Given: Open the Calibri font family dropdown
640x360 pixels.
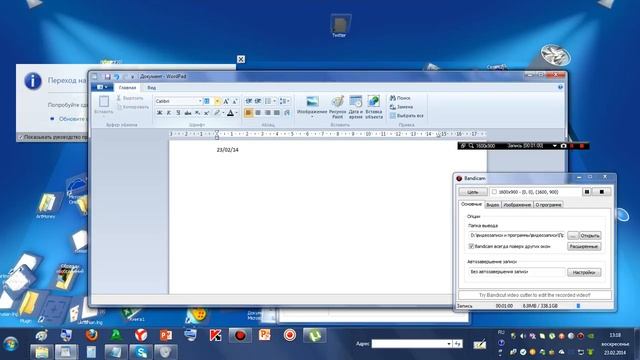Looking at the screenshot, I should tap(200, 101).
